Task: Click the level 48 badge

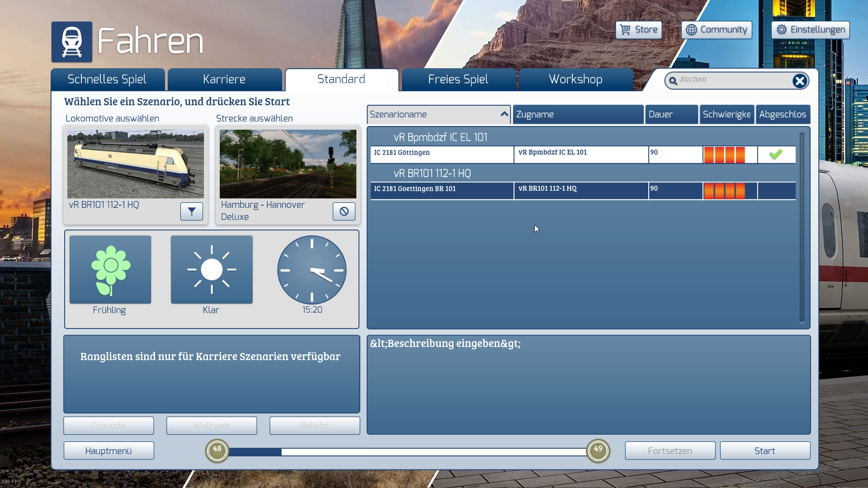Action: (217, 450)
